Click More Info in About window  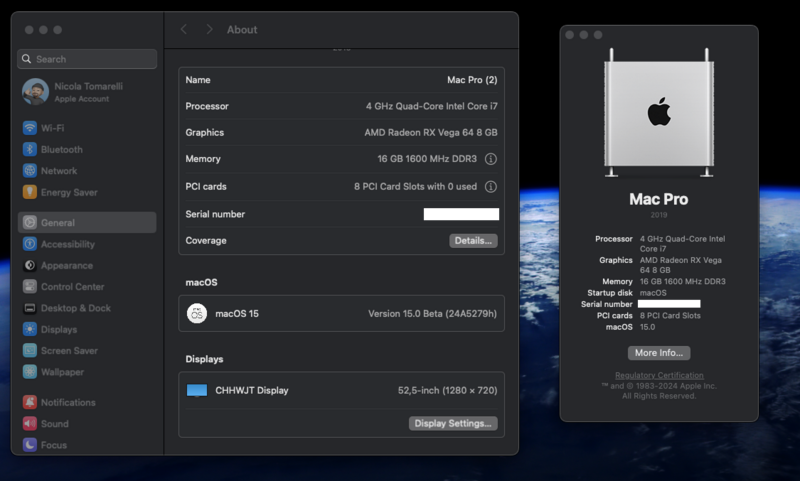658,353
